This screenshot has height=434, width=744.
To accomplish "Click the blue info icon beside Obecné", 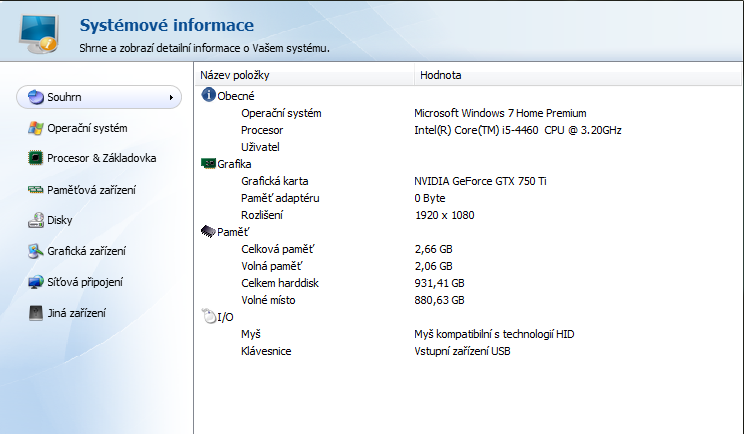I will pyautogui.click(x=208, y=94).
